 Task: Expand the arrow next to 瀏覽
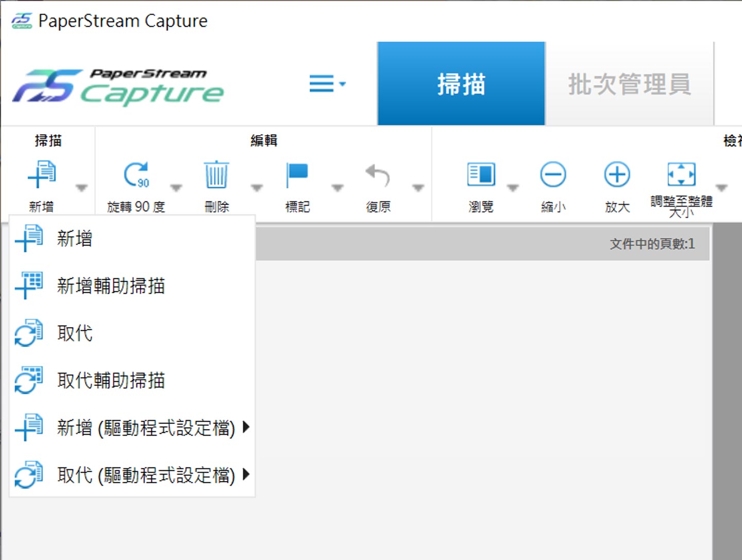pyautogui.click(x=513, y=188)
